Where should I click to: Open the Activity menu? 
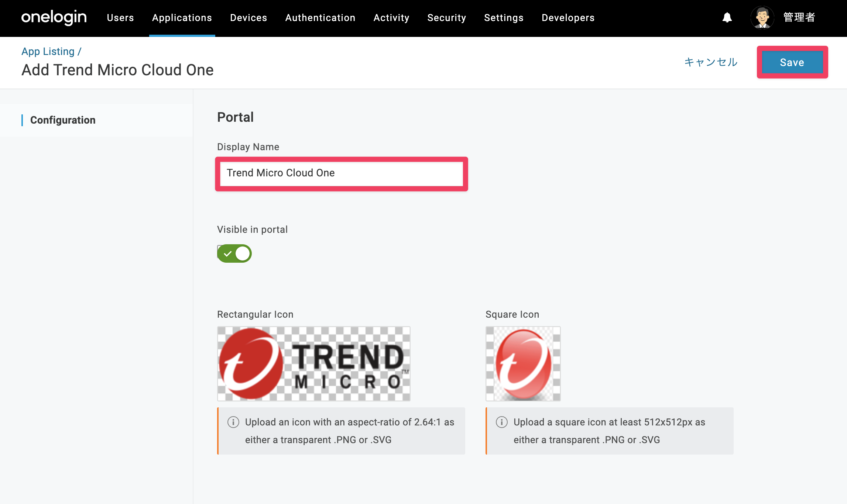[x=391, y=18]
